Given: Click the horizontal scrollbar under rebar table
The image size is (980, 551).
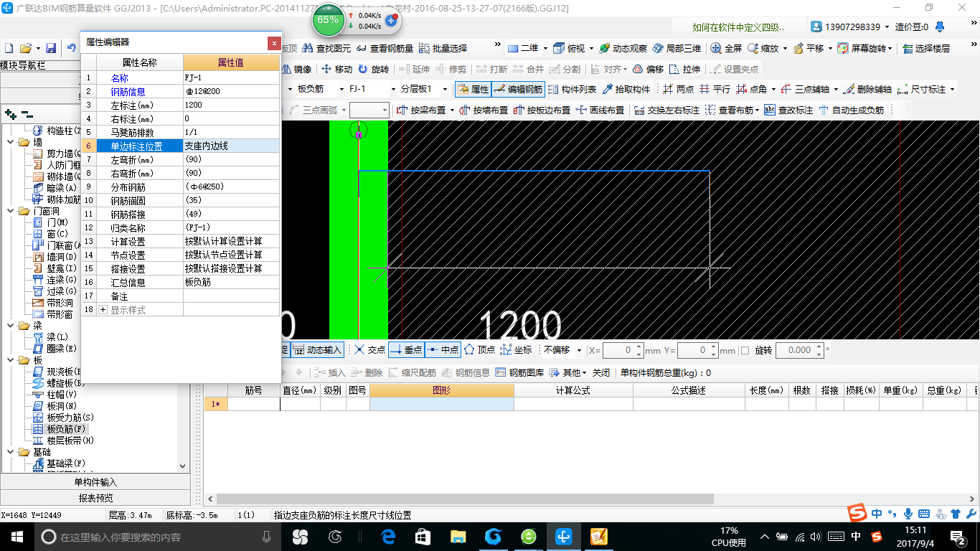Looking at the screenshot, I should point(465,499).
